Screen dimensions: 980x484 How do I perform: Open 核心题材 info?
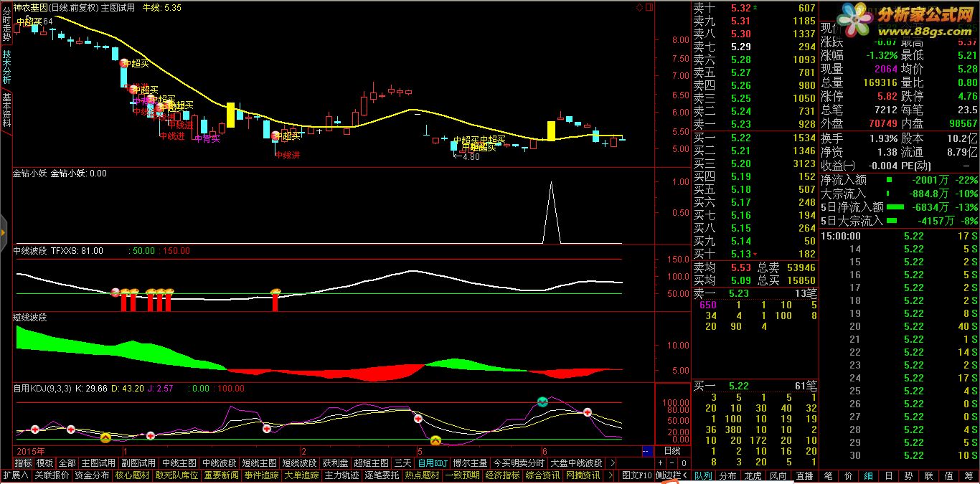coord(132,475)
